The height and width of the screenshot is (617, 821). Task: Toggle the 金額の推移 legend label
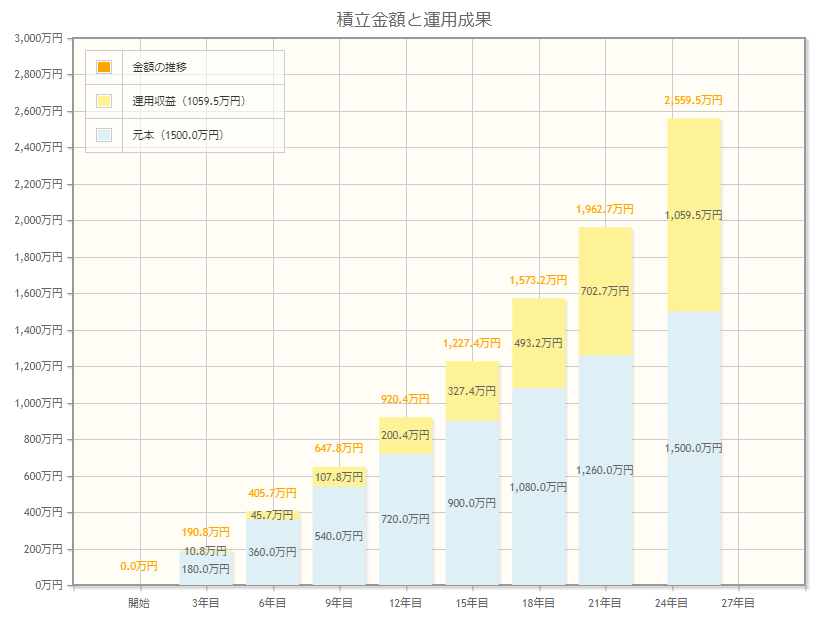click(x=160, y=67)
